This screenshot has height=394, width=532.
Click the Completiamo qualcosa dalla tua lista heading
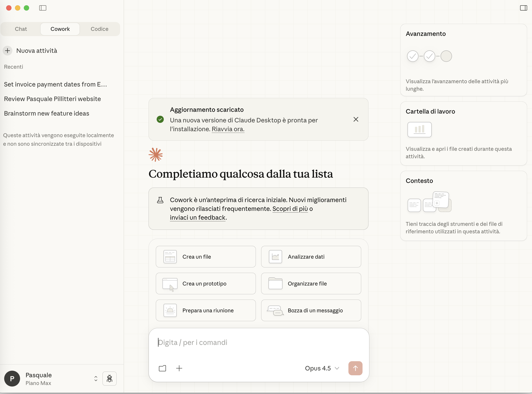pos(241,174)
